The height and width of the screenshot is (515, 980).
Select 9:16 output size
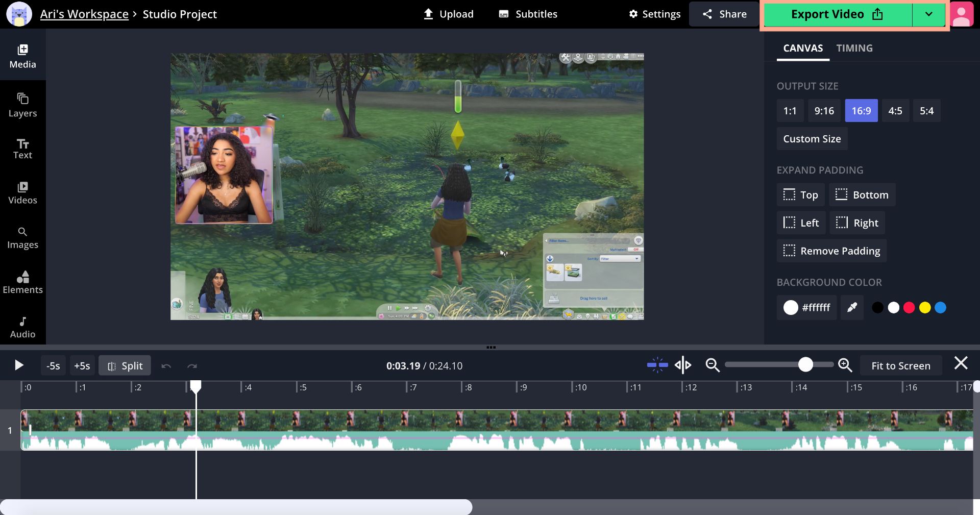pos(824,111)
